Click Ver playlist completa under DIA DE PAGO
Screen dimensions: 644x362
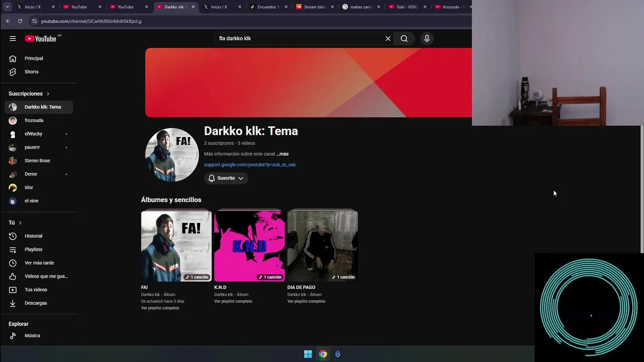[x=306, y=301]
